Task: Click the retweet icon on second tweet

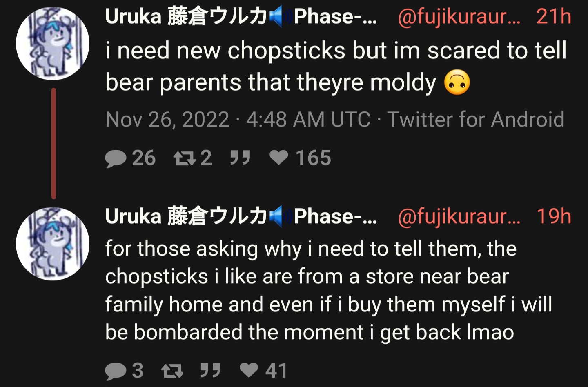Action: click(x=172, y=371)
